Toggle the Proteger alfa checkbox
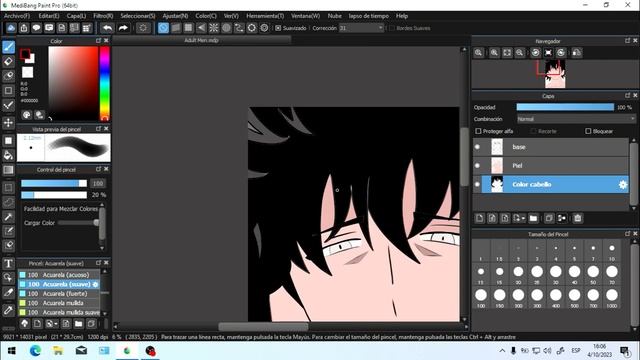640x360 pixels. (x=478, y=131)
